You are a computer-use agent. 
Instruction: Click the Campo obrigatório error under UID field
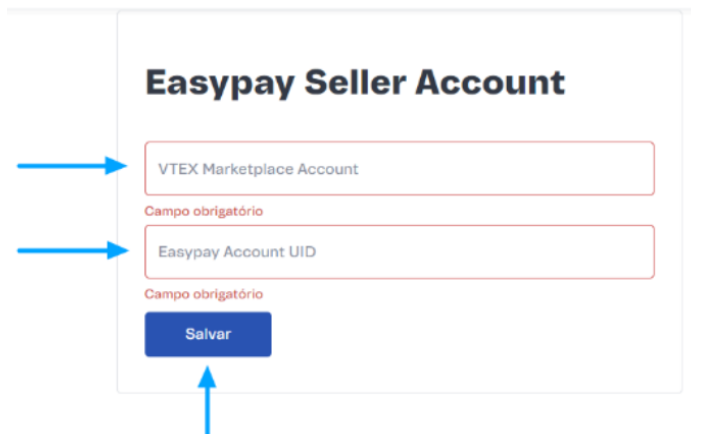point(204,294)
